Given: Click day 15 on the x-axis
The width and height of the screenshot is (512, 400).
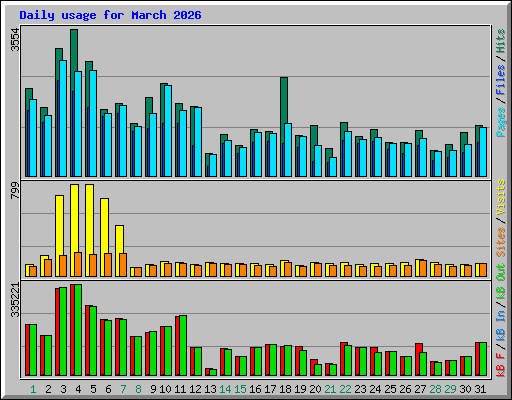Looking at the screenshot, I should (240, 389).
